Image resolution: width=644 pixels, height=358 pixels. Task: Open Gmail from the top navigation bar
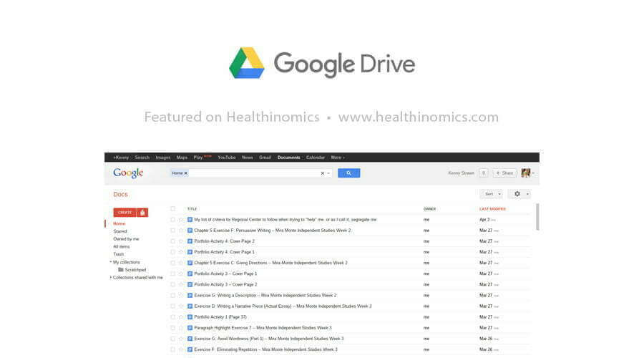(265, 158)
